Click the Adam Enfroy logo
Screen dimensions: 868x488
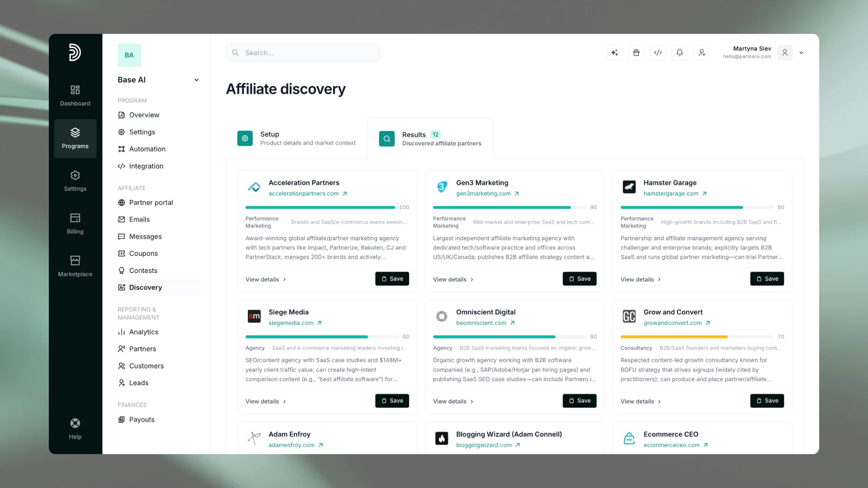click(x=254, y=438)
